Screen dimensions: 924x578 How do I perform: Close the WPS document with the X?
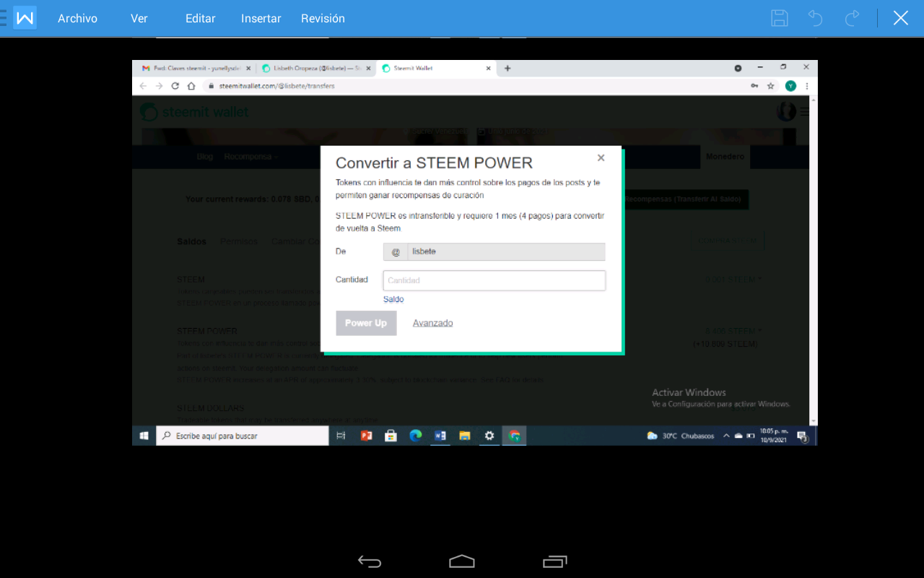pyautogui.click(x=901, y=18)
